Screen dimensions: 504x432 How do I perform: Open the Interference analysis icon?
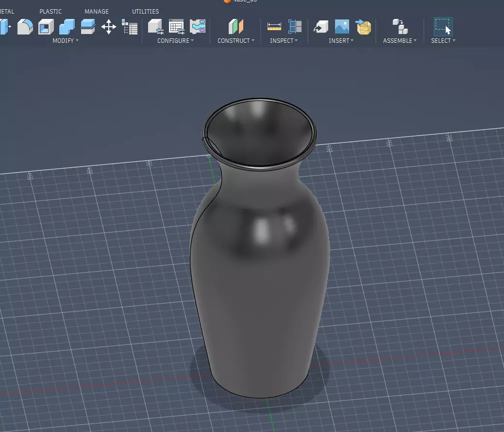pyautogui.click(x=295, y=27)
